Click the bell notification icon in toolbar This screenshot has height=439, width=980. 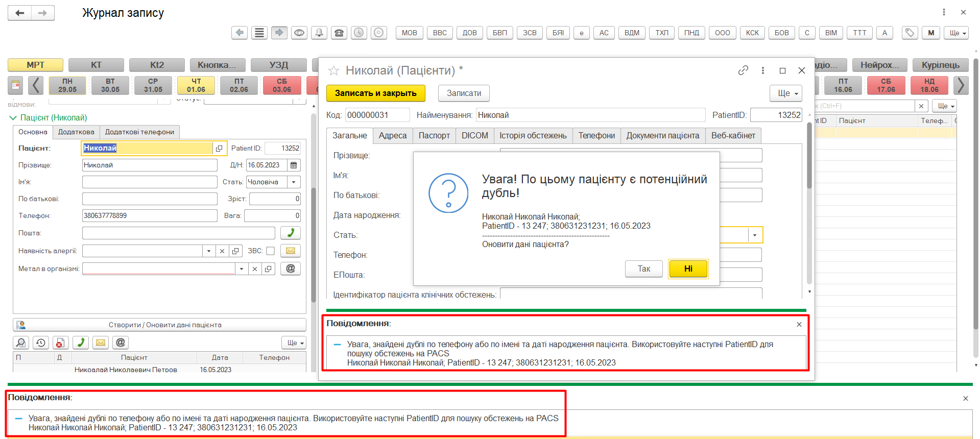point(319,33)
